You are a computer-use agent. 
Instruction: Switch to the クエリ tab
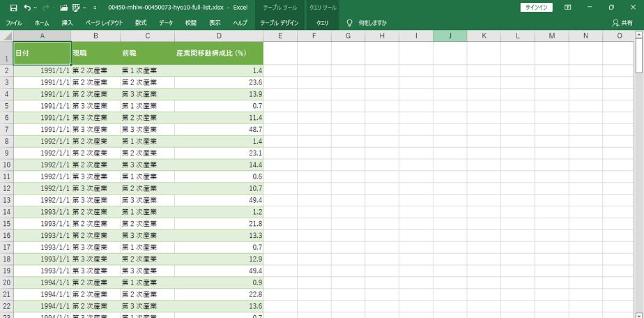(323, 23)
